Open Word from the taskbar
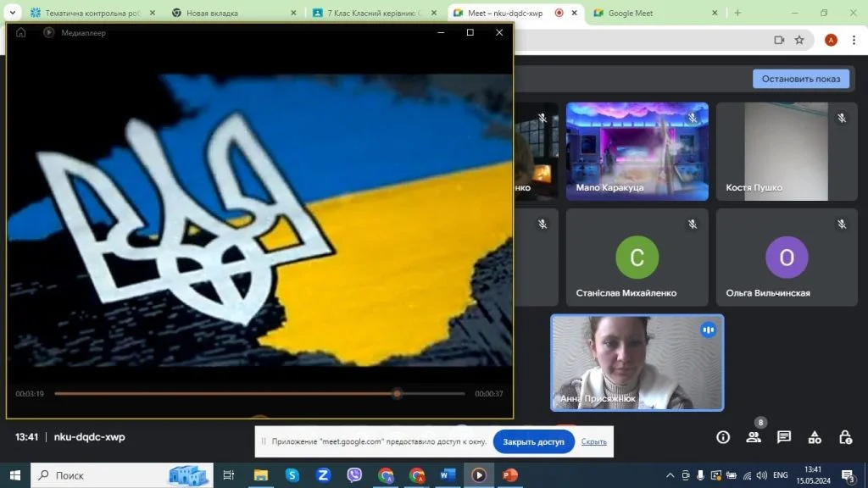 (x=448, y=475)
